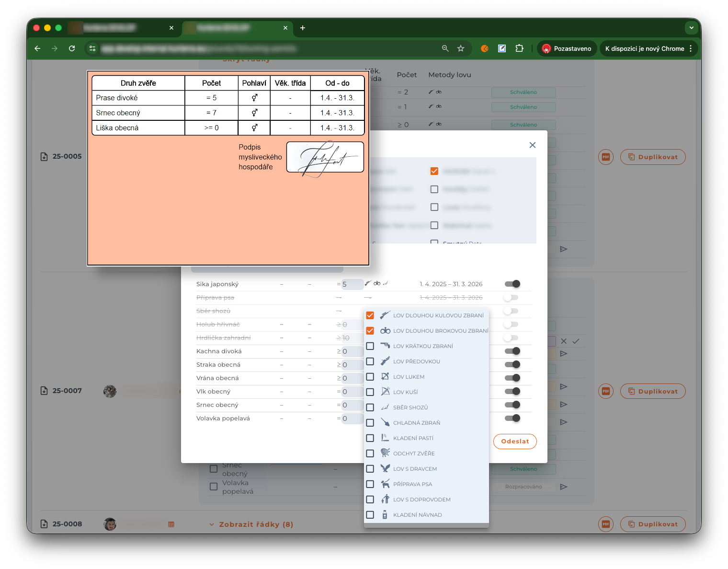
Task: Open the tab list dropdown chevron
Action: (691, 28)
